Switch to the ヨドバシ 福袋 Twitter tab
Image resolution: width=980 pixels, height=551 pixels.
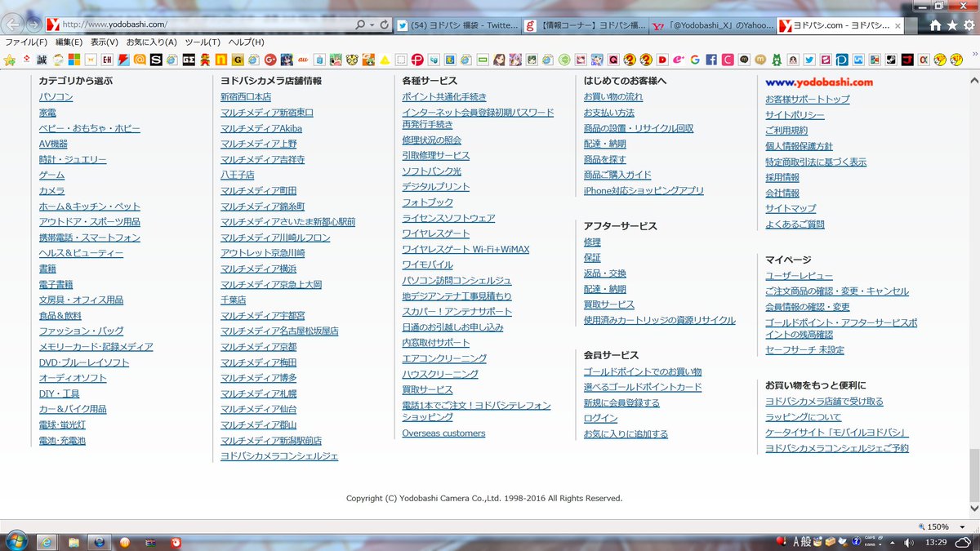457,25
